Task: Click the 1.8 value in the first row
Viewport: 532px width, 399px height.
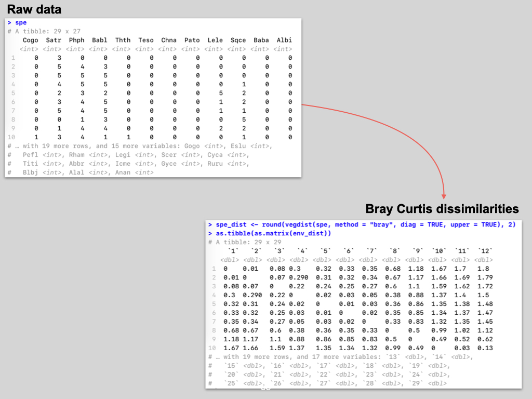Action: 483,269
